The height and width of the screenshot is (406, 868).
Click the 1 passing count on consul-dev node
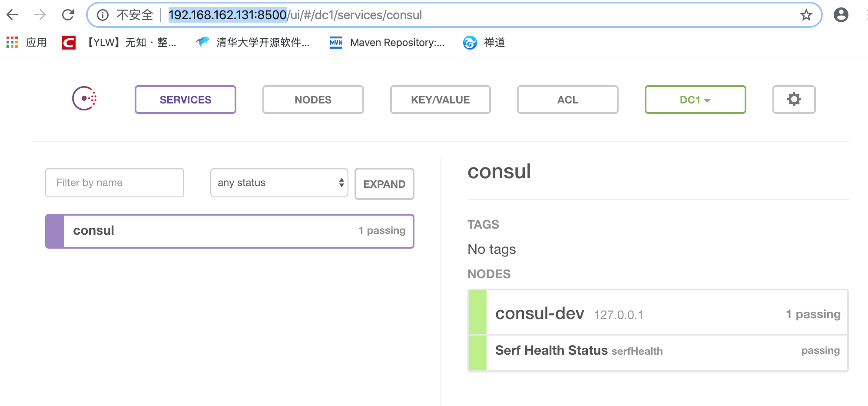point(813,314)
